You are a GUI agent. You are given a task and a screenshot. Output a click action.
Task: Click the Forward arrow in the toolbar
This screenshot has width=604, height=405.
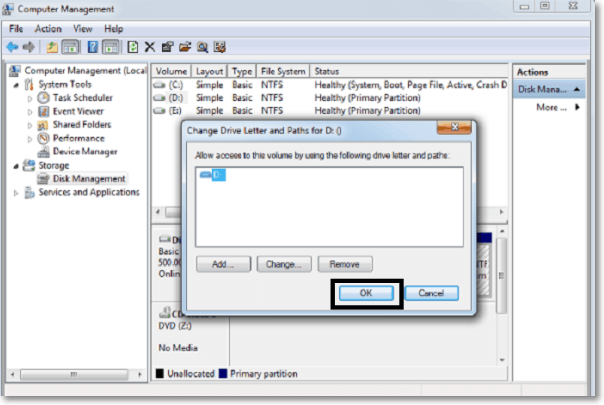(28, 47)
